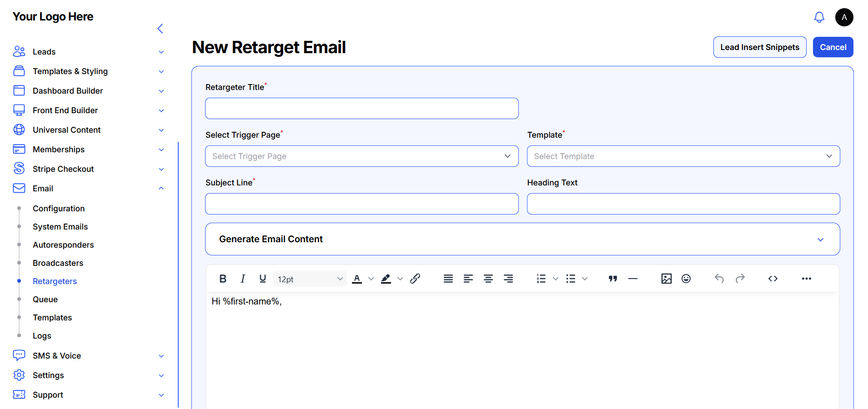Open the text color picker arrow
The image size is (868, 409).
371,279
